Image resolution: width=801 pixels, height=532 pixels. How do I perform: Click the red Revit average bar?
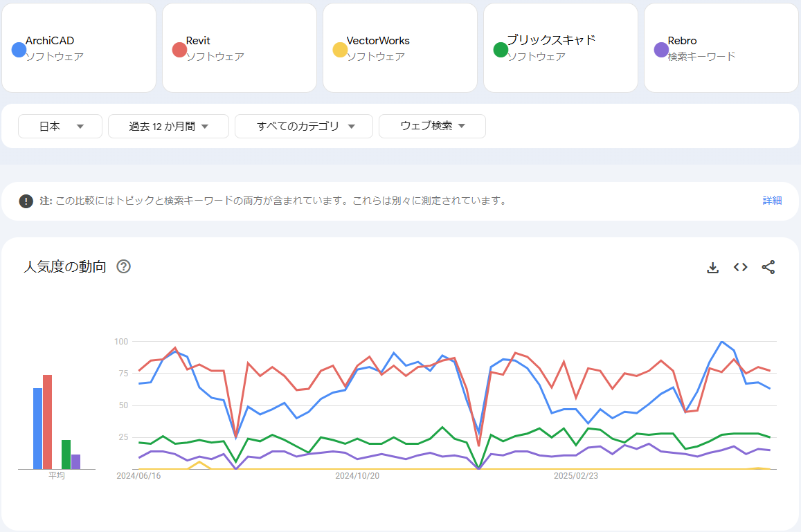coord(48,422)
